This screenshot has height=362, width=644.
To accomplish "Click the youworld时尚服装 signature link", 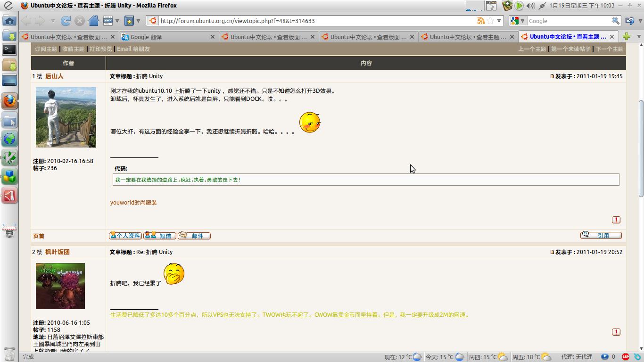I will pyautogui.click(x=134, y=202).
